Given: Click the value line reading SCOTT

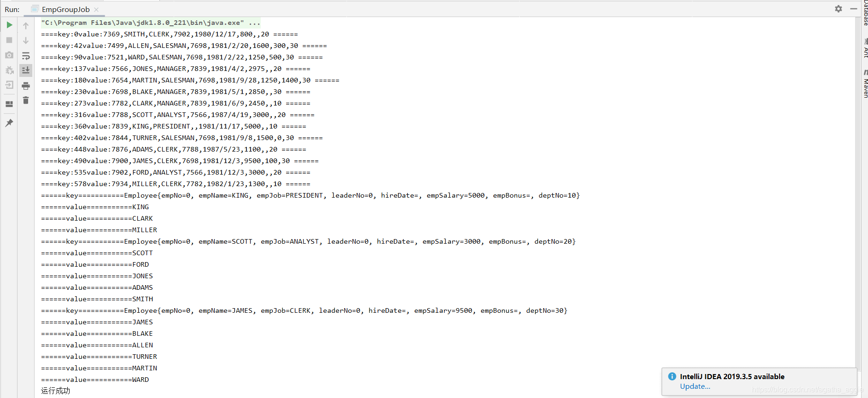Looking at the screenshot, I should tap(97, 253).
